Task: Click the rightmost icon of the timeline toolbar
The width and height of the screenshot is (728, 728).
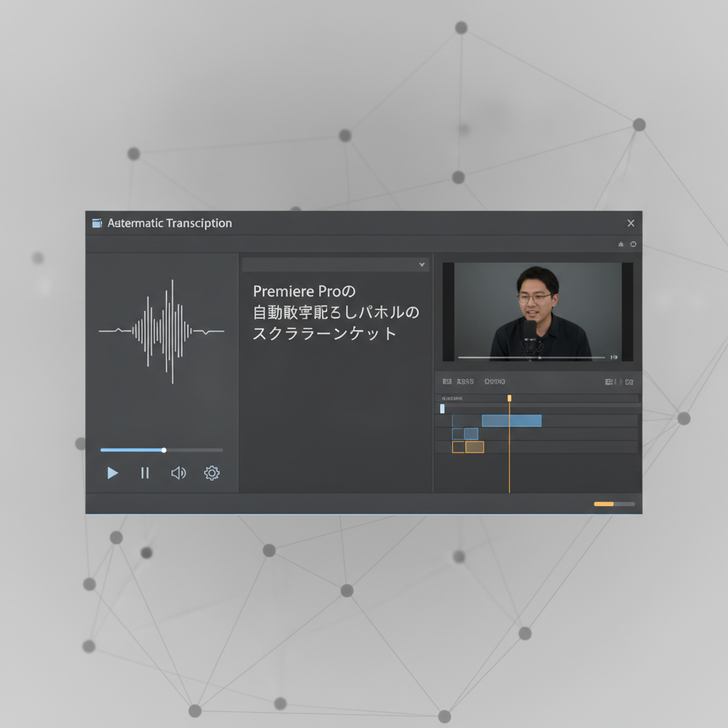Action: pyautogui.click(x=629, y=382)
